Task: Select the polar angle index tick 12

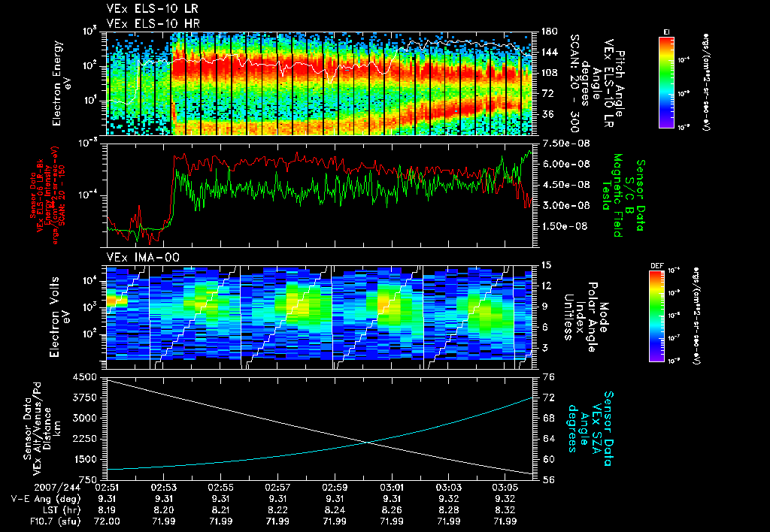Action: tap(546, 286)
